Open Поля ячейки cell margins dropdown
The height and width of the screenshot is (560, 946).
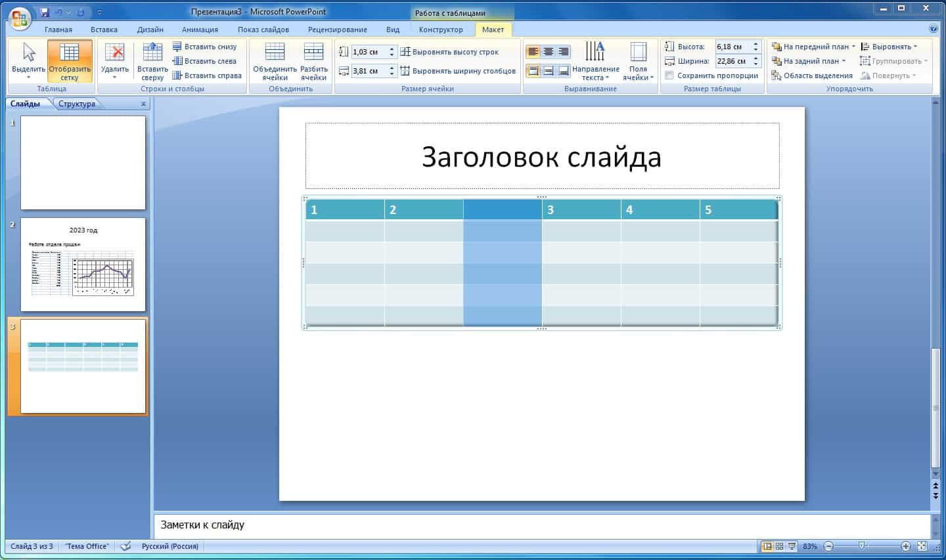pyautogui.click(x=638, y=61)
